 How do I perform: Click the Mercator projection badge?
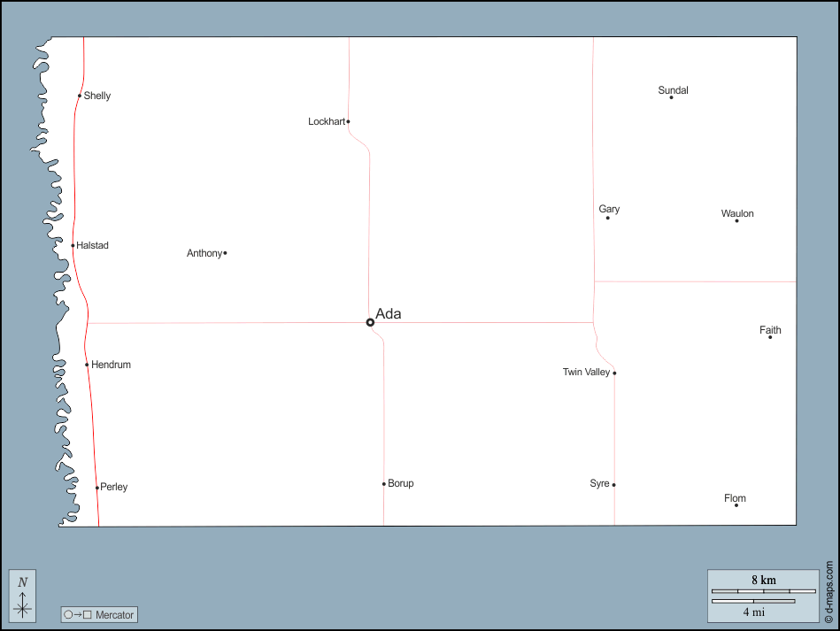coord(99,614)
